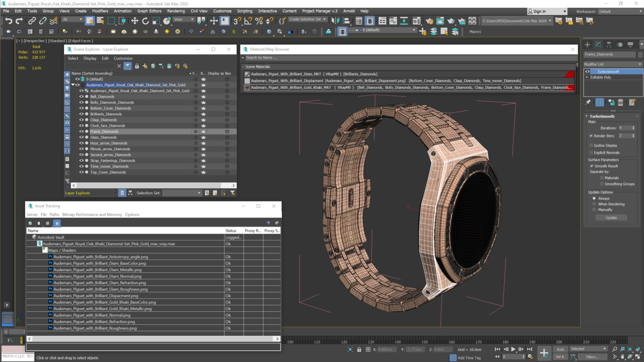Toggle the Angle Snap icon
The image size is (644, 362).
tap(248, 21)
